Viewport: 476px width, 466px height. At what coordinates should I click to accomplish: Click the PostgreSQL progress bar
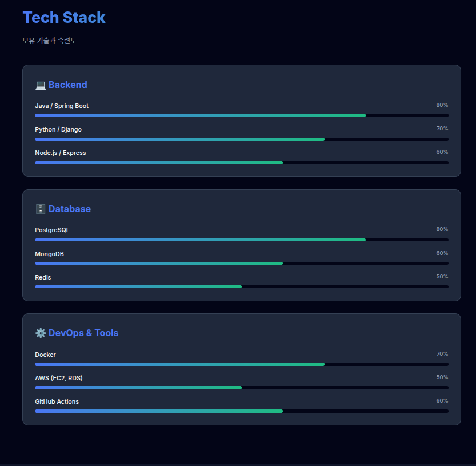click(241, 240)
